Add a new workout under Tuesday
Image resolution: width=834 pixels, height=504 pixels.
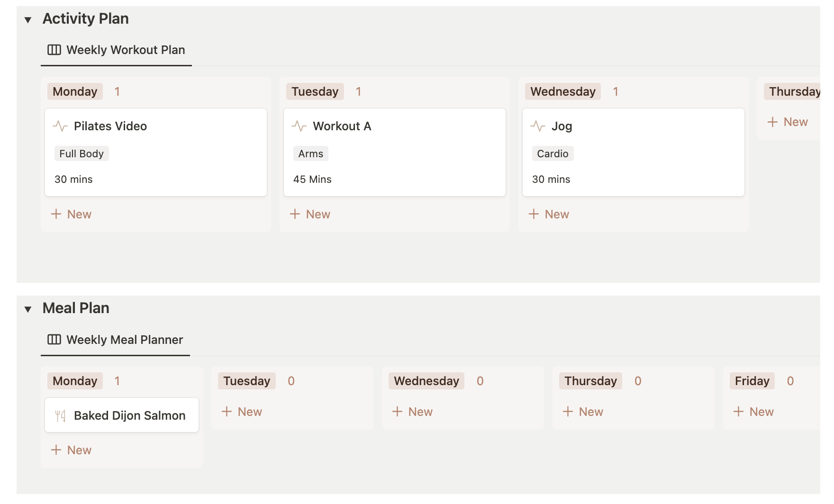(x=310, y=214)
